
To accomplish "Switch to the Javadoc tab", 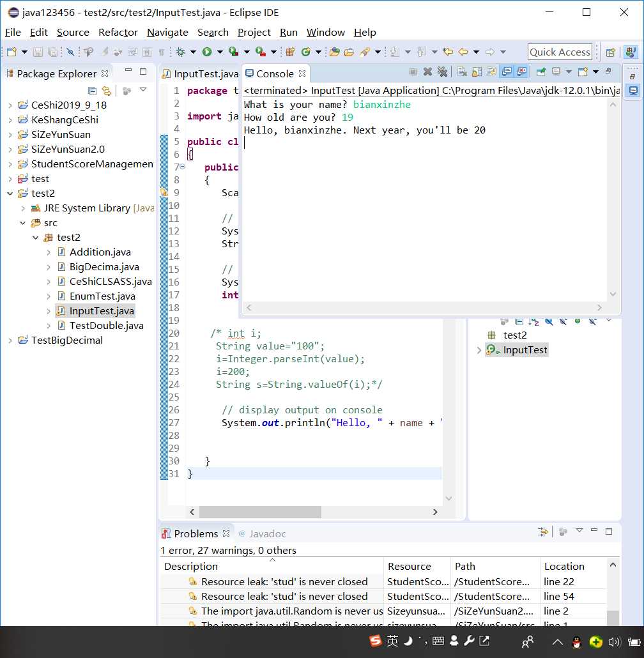I will tap(262, 534).
